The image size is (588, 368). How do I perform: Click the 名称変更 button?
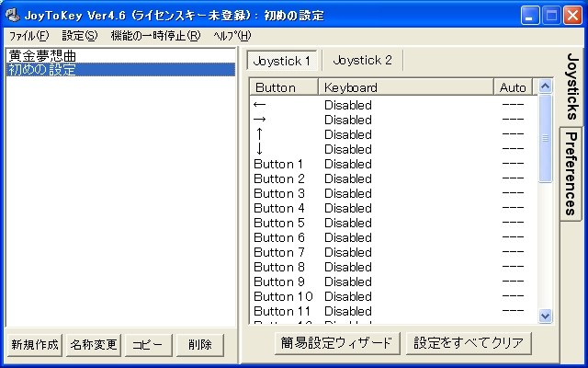[x=94, y=345]
